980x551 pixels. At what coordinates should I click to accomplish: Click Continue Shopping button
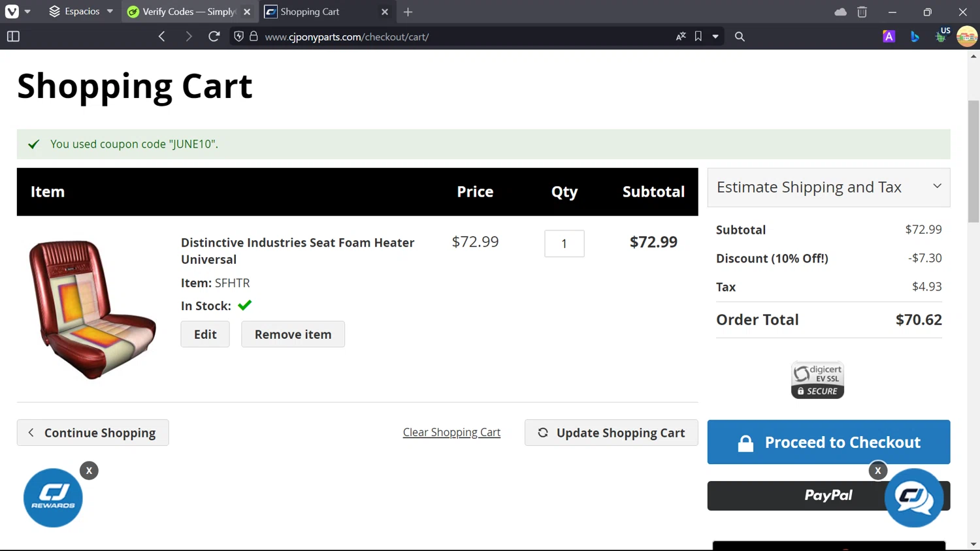[93, 433]
